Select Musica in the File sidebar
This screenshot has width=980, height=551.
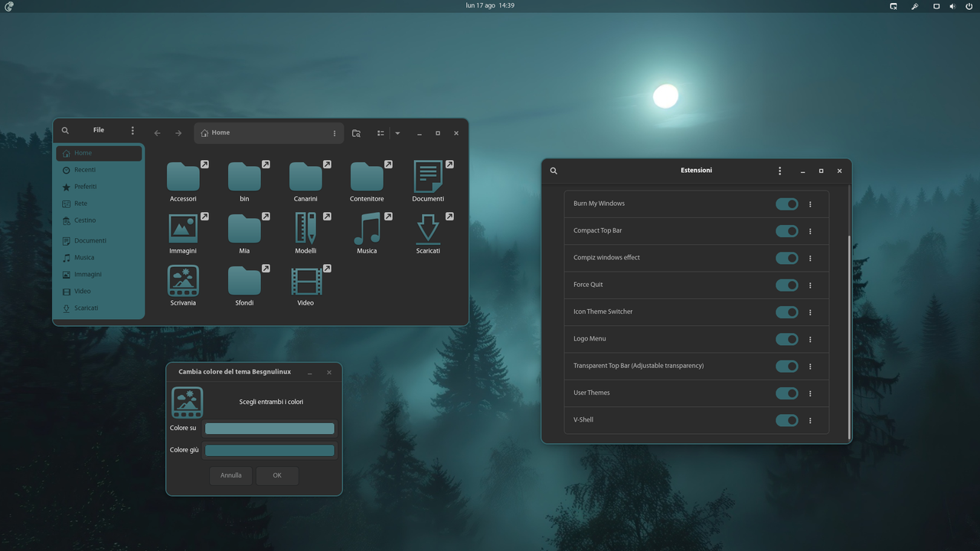coord(99,258)
